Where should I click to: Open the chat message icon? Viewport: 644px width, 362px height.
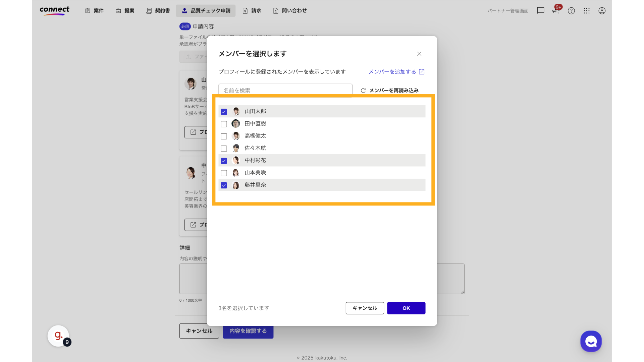click(540, 10)
